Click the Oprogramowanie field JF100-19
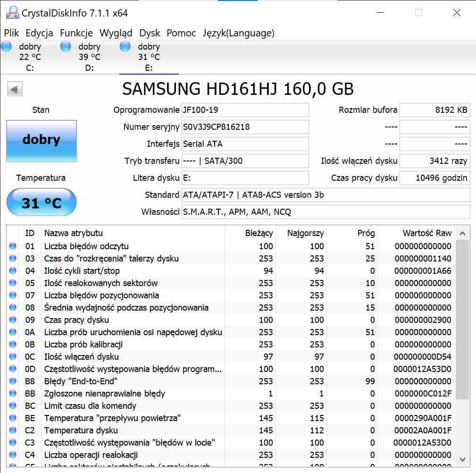 [245, 110]
